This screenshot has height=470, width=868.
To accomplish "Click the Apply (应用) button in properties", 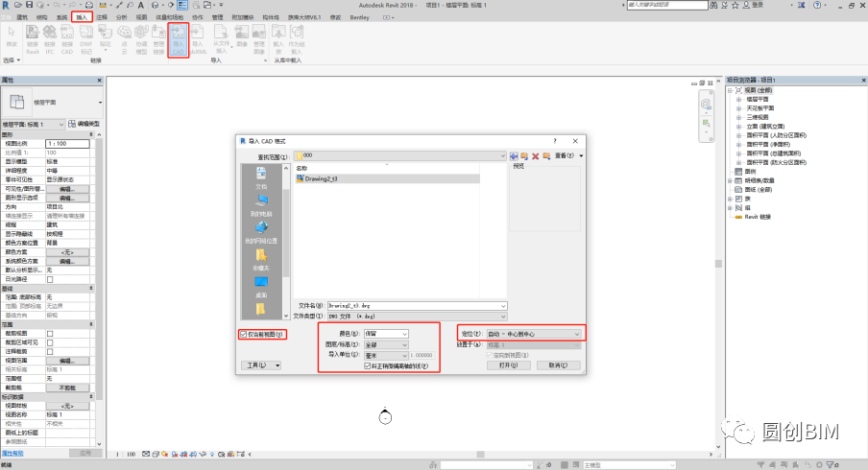I will [85, 453].
